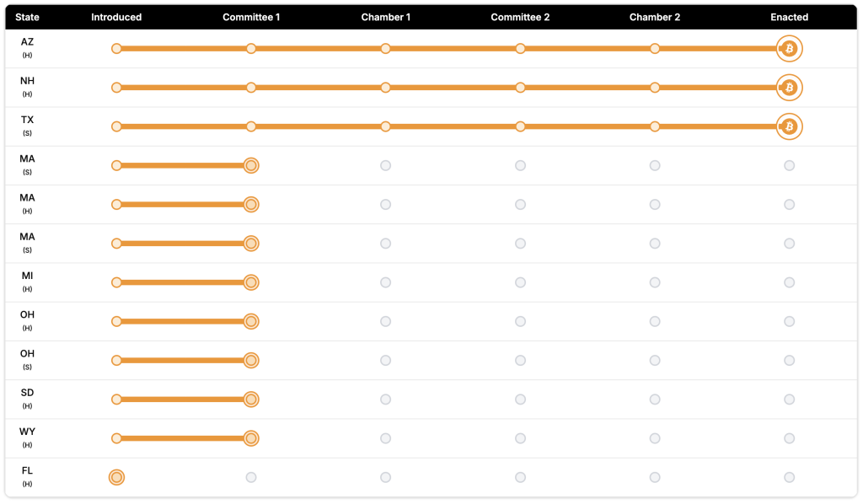The height and width of the screenshot is (504, 863).
Task: Click the Bitcoin icon in the AZ row
Action: click(x=789, y=49)
